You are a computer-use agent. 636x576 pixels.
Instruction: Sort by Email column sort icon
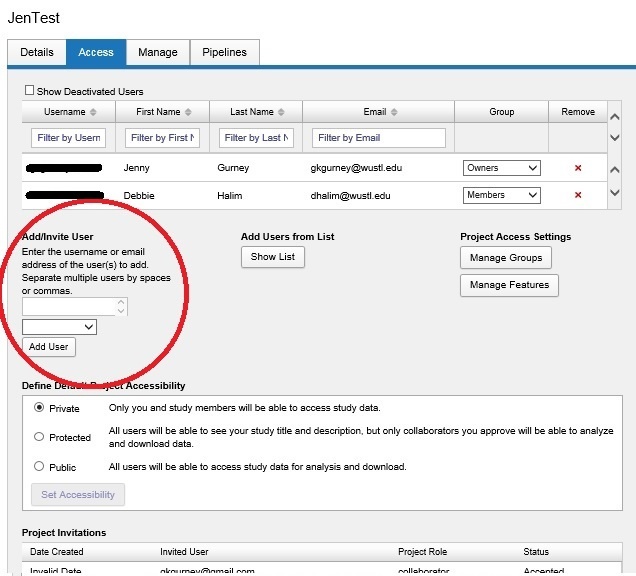click(x=395, y=112)
